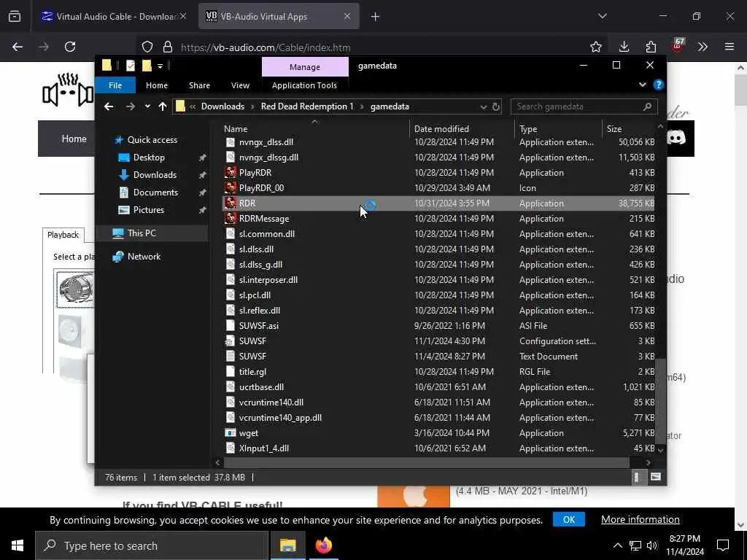Select Network in navigation pane

[x=144, y=256]
